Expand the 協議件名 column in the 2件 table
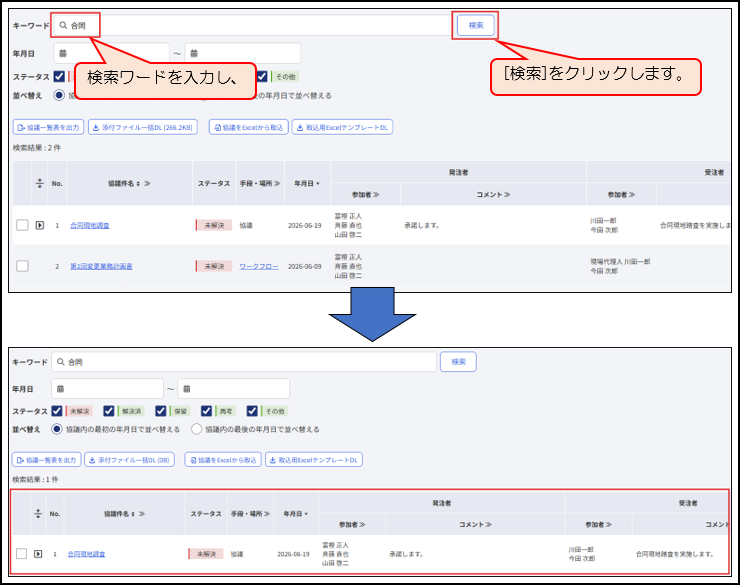 (x=147, y=184)
